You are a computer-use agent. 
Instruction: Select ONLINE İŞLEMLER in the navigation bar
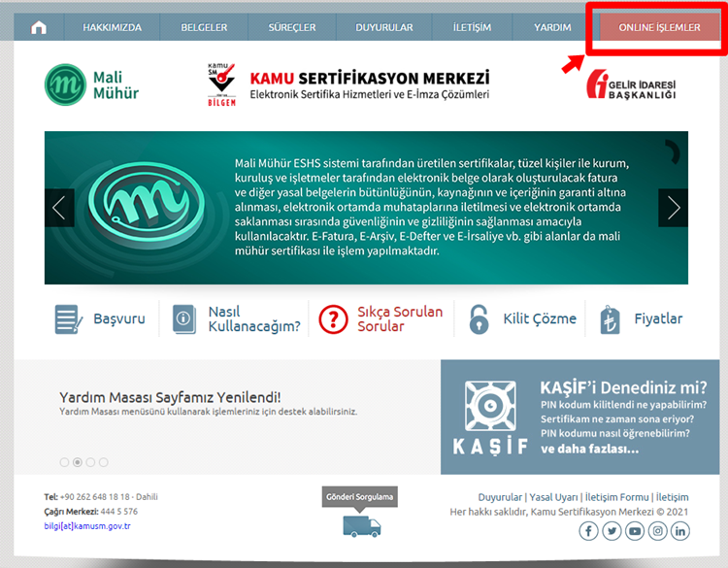[659, 27]
